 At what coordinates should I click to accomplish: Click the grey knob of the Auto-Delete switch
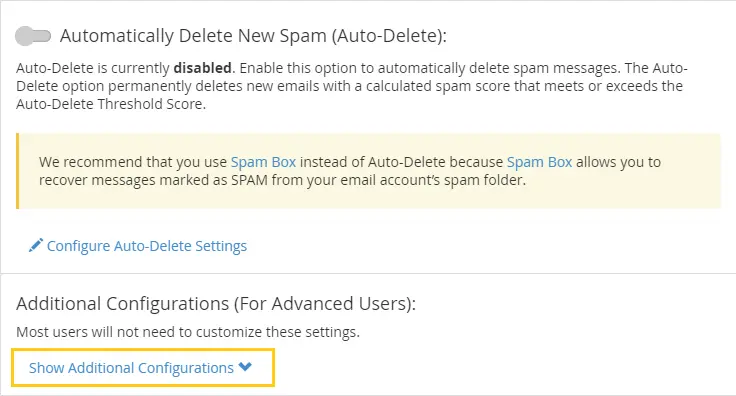click(24, 36)
